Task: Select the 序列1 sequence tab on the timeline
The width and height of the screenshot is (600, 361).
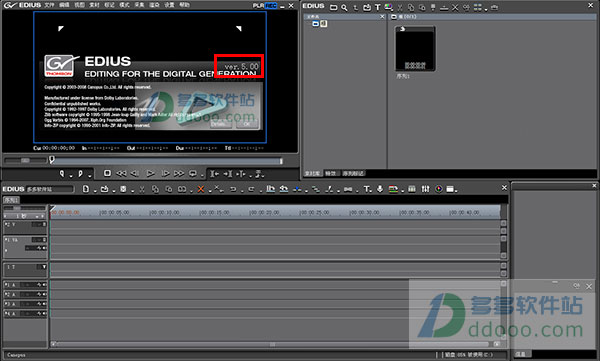Action: point(11,200)
